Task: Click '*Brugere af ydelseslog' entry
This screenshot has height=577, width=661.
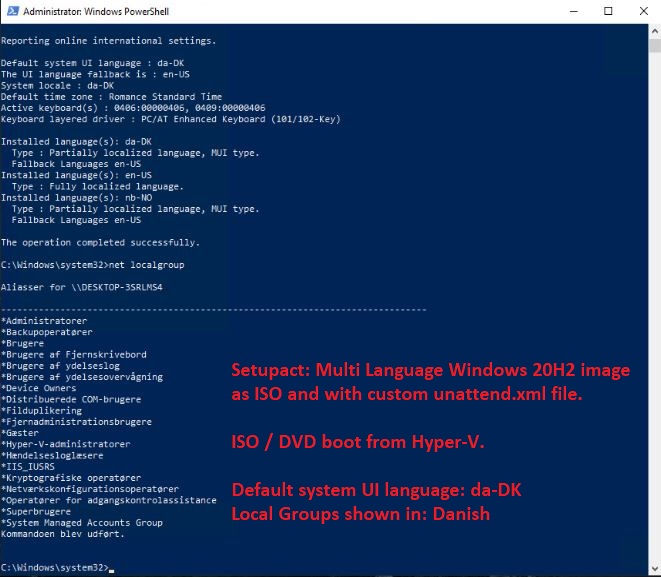Action: pyautogui.click(x=60, y=366)
